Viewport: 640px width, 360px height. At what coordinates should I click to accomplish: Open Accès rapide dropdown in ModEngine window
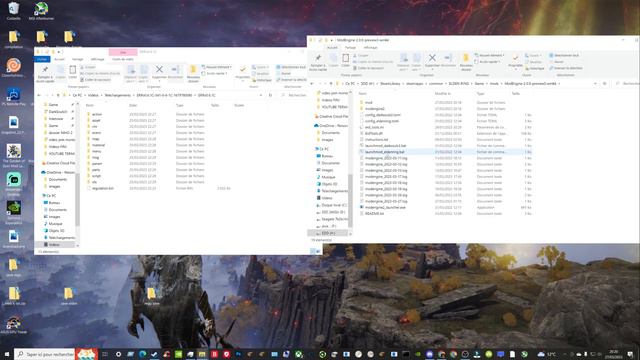click(x=487, y=62)
